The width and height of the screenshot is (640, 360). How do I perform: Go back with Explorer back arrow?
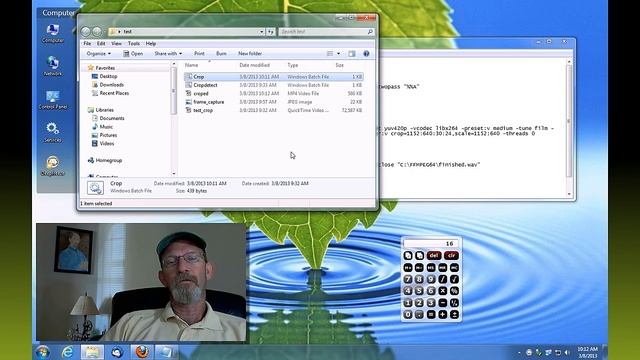click(x=86, y=31)
